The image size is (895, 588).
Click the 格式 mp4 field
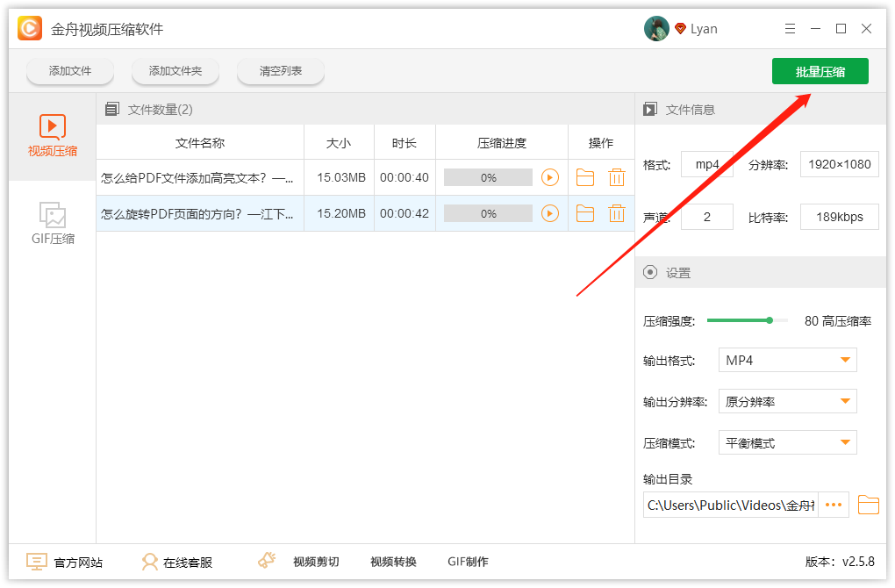[x=707, y=164]
